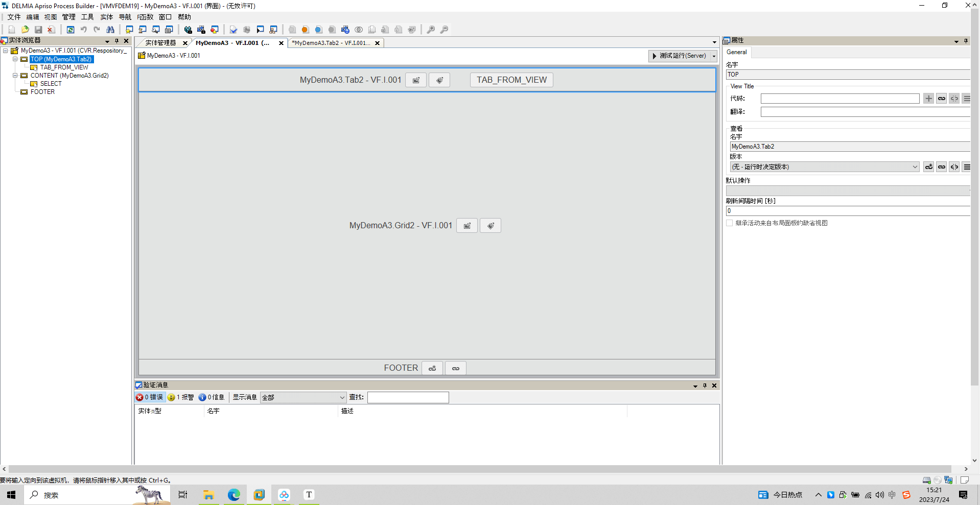Open the 显示消息 全部 dropdown
Viewport: 980px width, 505px height.
(x=304, y=397)
